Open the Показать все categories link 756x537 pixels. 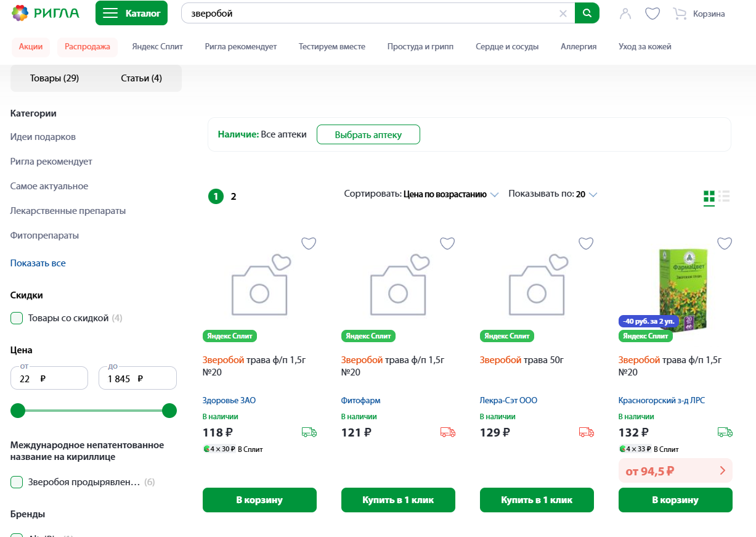[38, 263]
